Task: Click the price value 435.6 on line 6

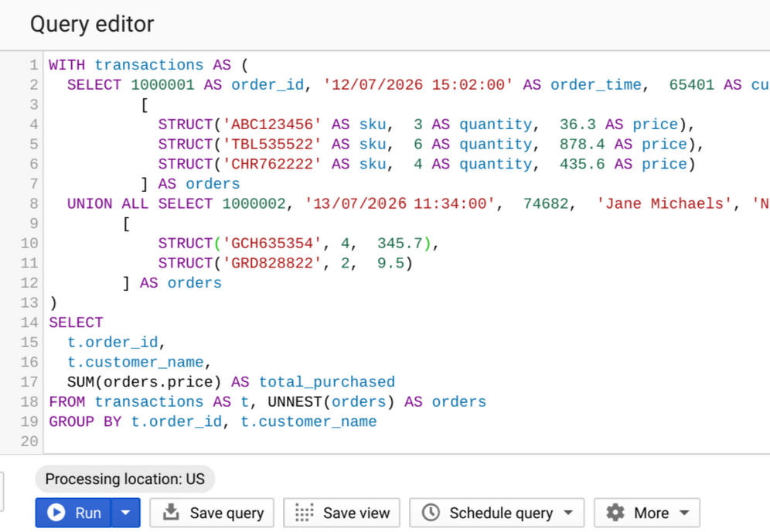Action: 582,164
